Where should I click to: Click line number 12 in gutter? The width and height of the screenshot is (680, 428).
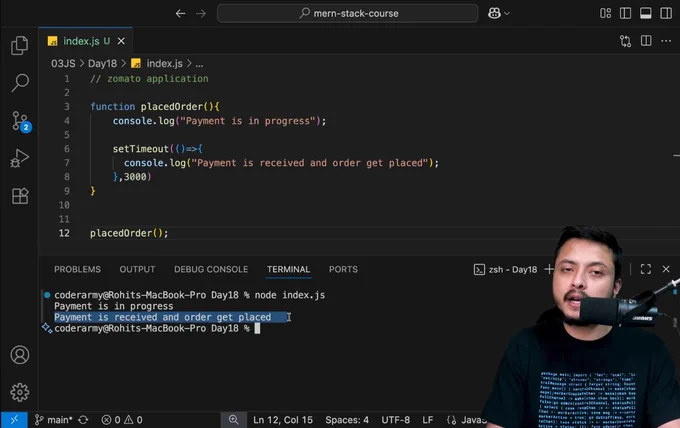coord(64,233)
